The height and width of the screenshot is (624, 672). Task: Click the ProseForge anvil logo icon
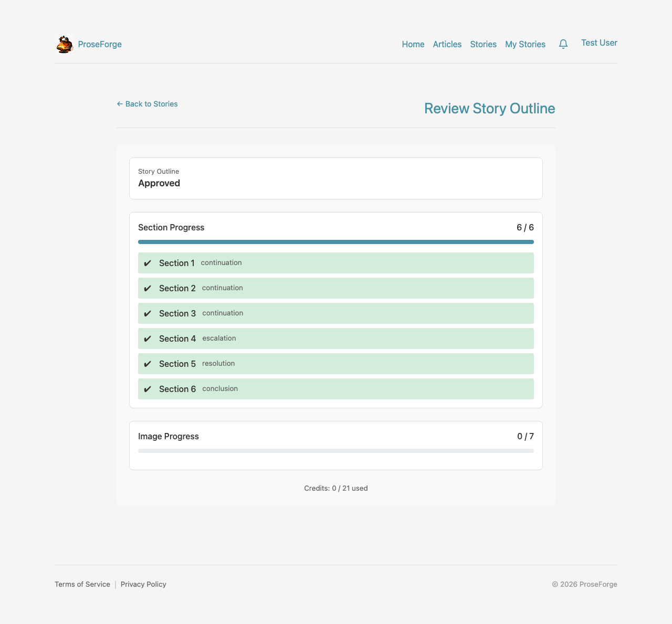[x=65, y=45]
